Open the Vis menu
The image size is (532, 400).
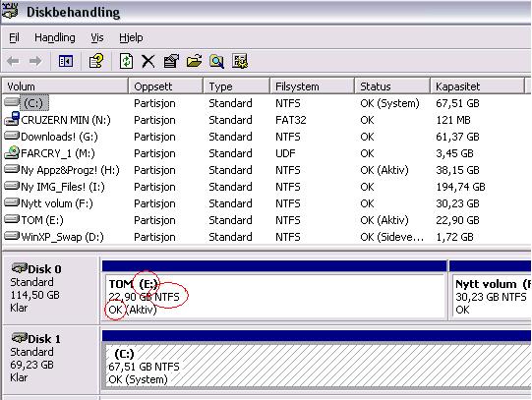[97, 37]
